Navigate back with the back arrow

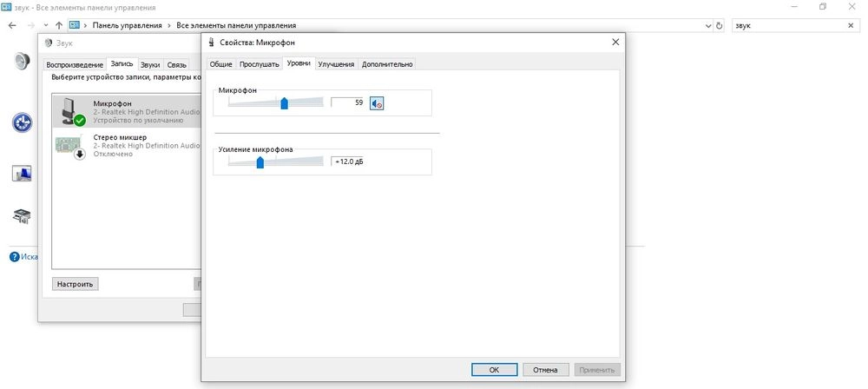click(11, 25)
